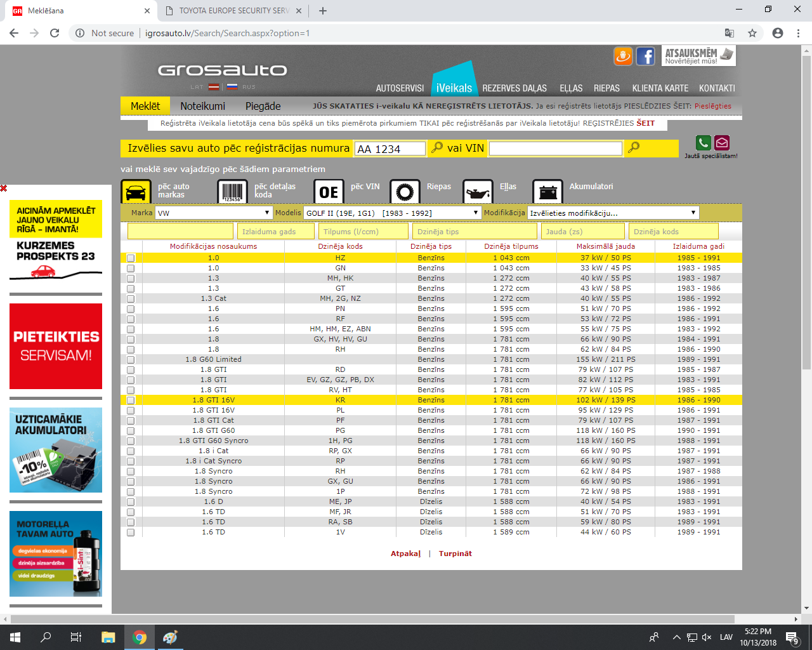The height and width of the screenshot is (650, 812).
Task: Open the Marka dropdown showing VW
Action: 214,213
